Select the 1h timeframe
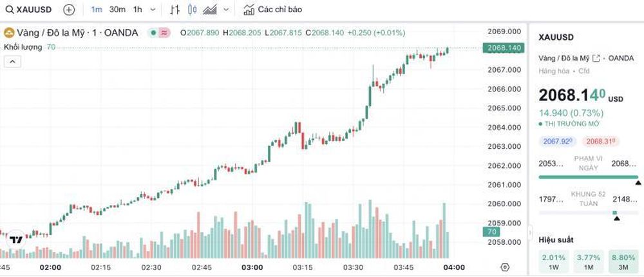 click(138, 10)
